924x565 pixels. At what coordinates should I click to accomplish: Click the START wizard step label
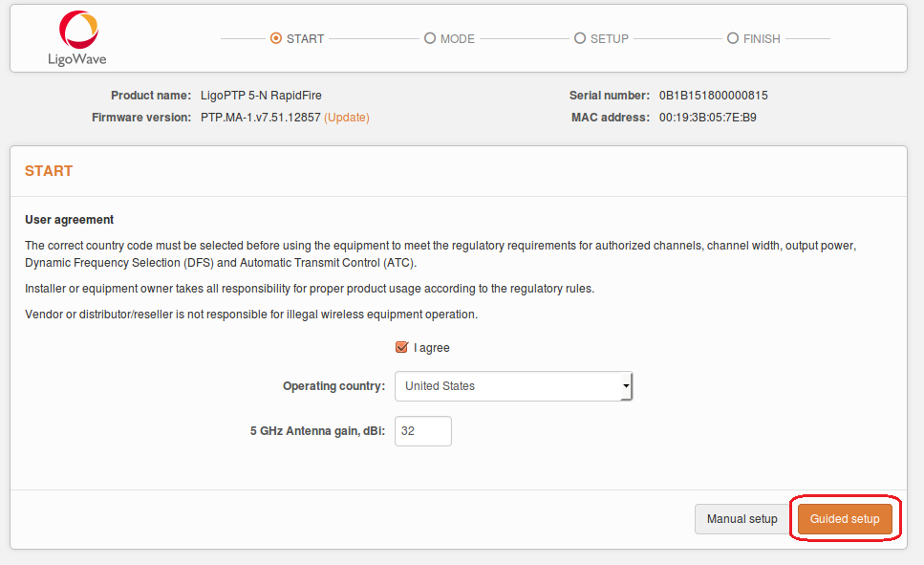tap(305, 39)
